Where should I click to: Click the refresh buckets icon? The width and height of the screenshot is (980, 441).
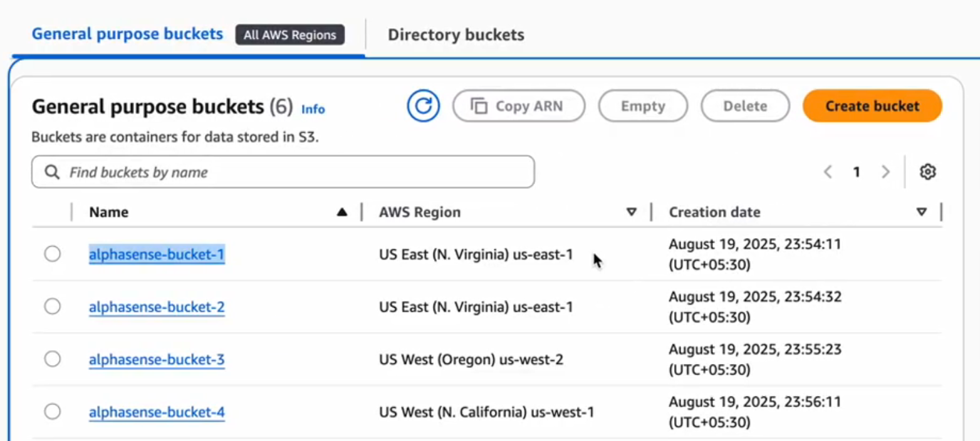click(424, 106)
